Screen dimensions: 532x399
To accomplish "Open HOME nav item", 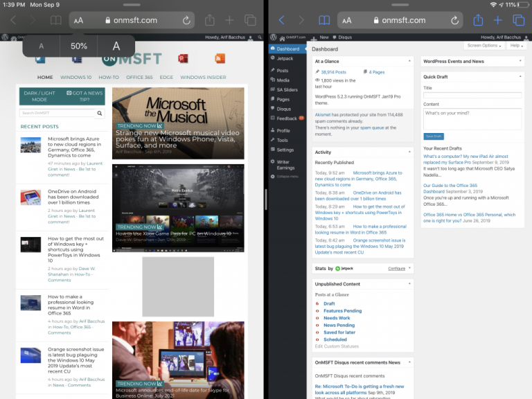I will 45,78.
